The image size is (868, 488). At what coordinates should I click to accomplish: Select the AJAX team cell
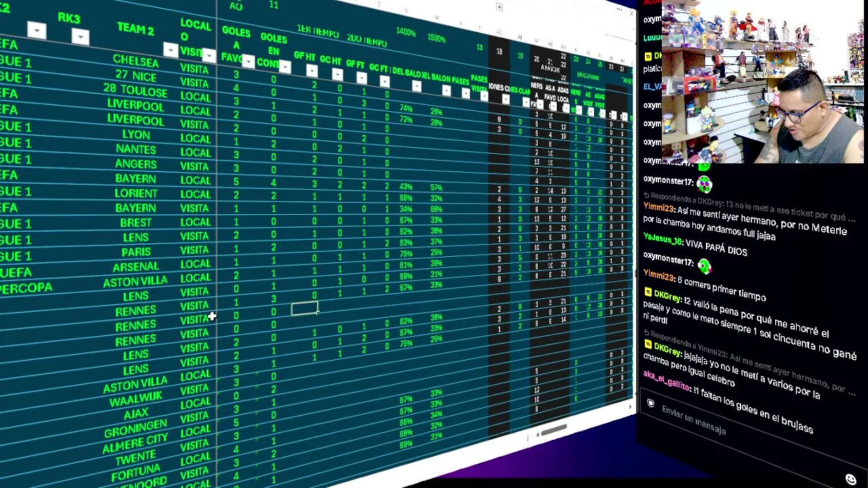(x=136, y=414)
